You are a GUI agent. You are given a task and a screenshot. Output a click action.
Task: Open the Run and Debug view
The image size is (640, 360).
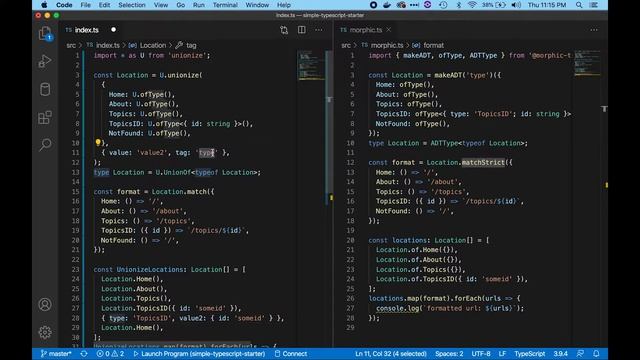click(x=45, y=61)
